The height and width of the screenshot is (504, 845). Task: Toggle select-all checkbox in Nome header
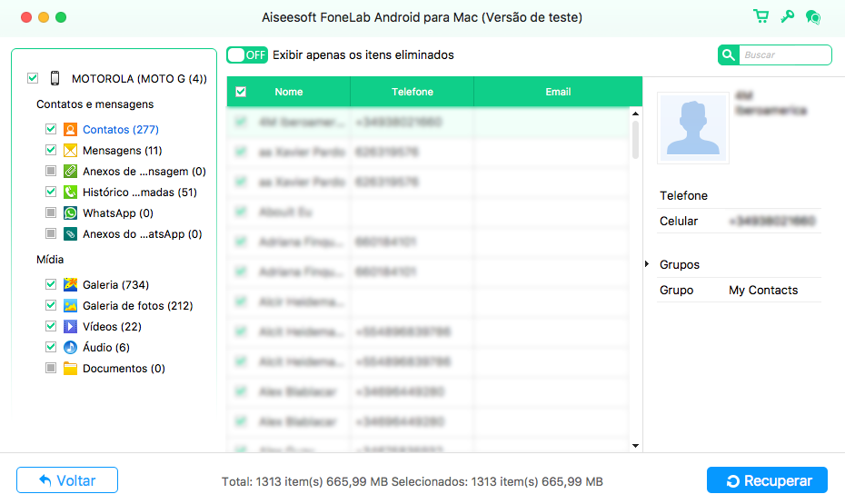[241, 92]
